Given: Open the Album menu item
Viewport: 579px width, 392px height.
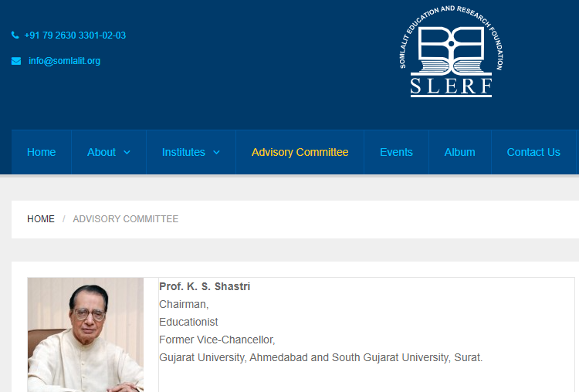Looking at the screenshot, I should pyautogui.click(x=459, y=152).
